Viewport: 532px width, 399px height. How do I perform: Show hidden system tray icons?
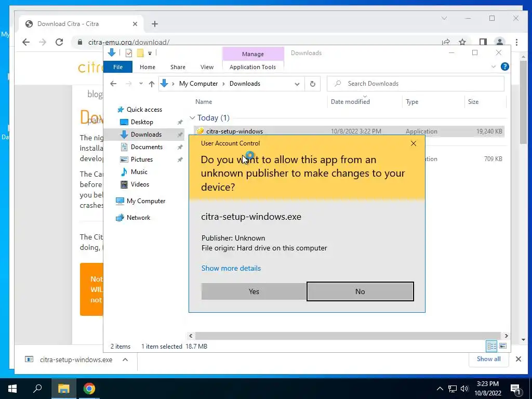coord(440,389)
